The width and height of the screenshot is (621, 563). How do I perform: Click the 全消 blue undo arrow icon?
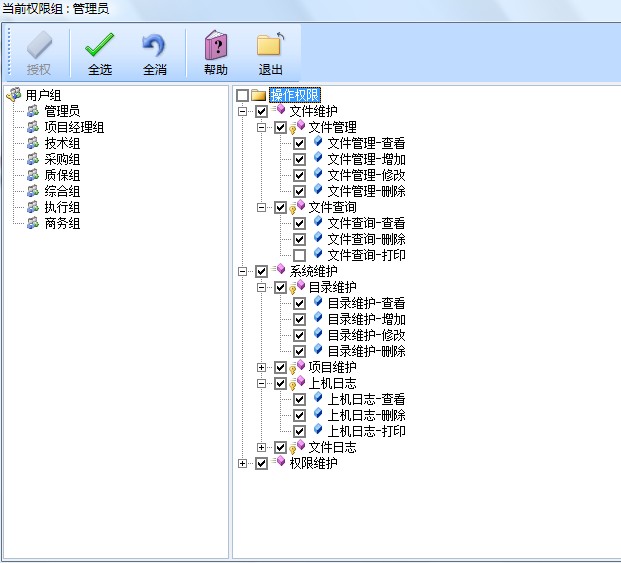(154, 46)
